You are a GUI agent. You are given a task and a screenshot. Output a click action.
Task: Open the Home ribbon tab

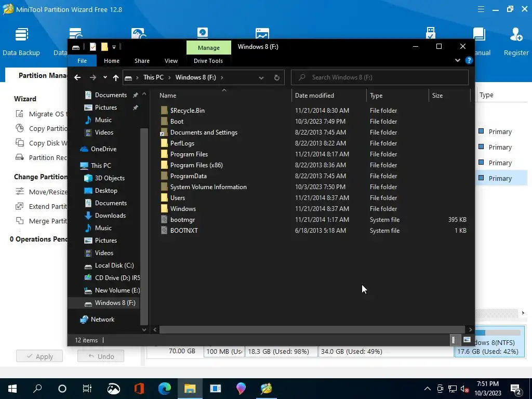(x=112, y=61)
